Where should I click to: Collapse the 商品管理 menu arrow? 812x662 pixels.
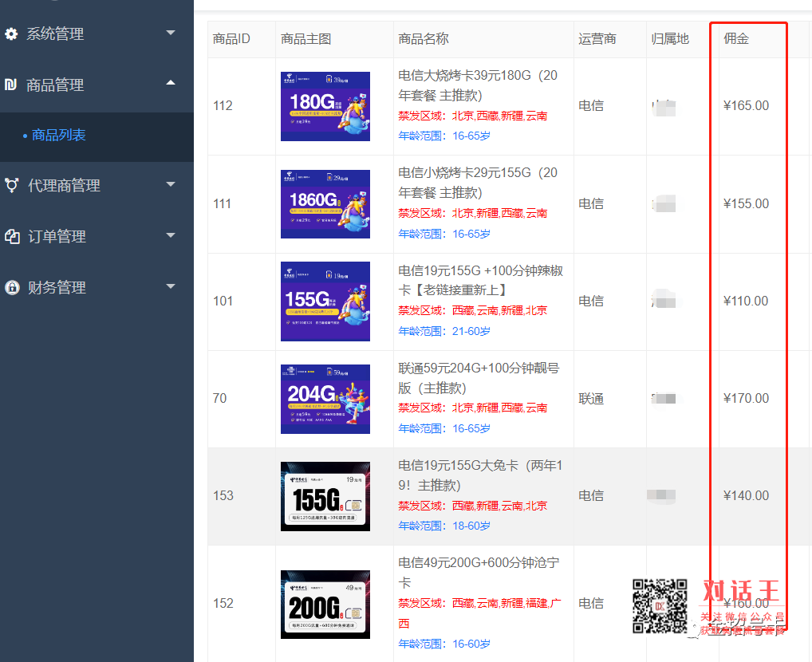[x=171, y=83]
